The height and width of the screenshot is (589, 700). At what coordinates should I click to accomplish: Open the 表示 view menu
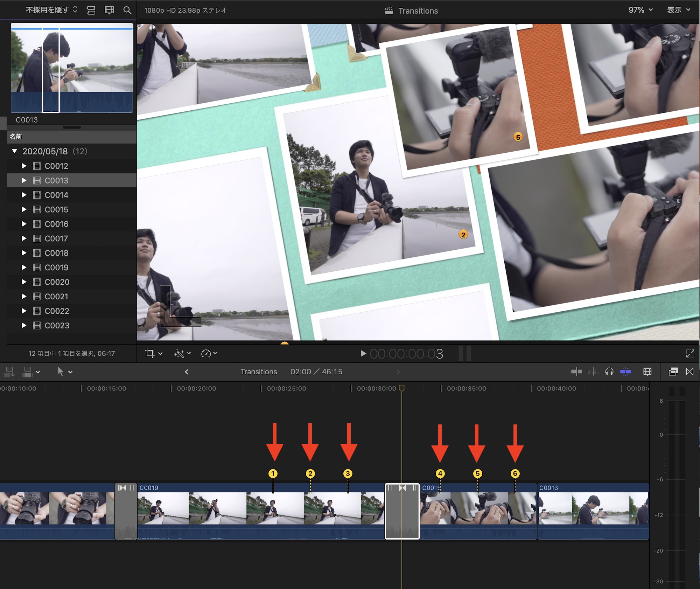678,10
